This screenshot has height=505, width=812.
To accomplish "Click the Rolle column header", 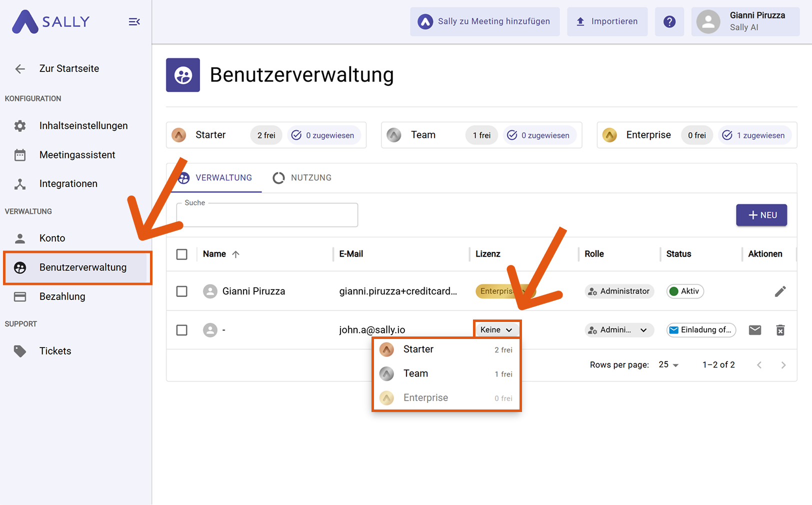I will click(594, 254).
